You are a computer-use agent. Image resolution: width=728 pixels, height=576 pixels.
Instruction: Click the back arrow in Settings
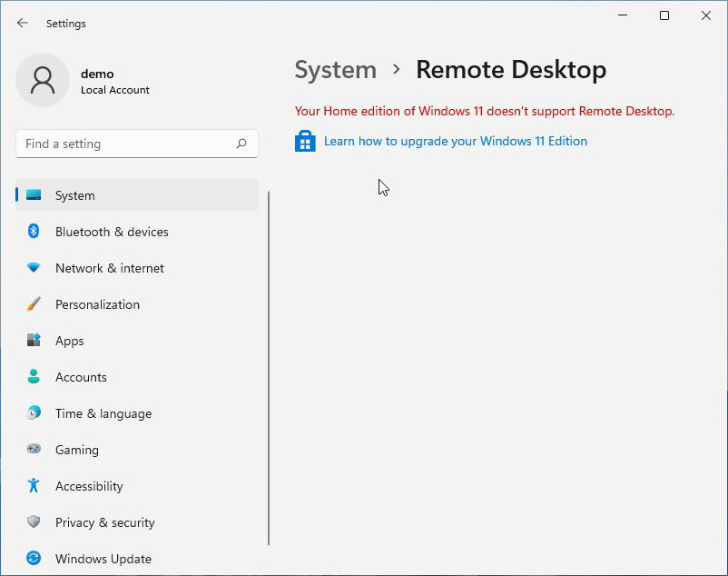(23, 23)
